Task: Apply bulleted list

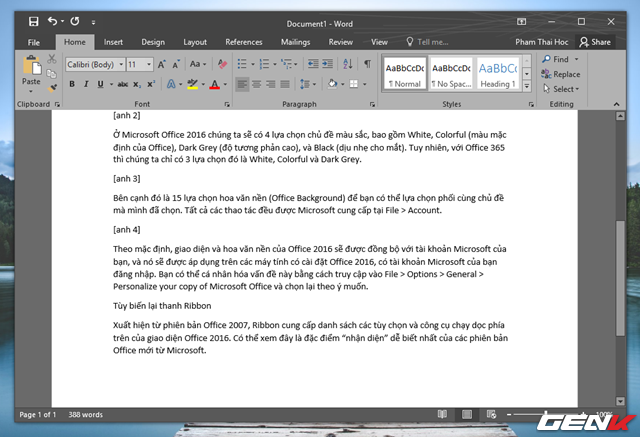Action: (242, 64)
